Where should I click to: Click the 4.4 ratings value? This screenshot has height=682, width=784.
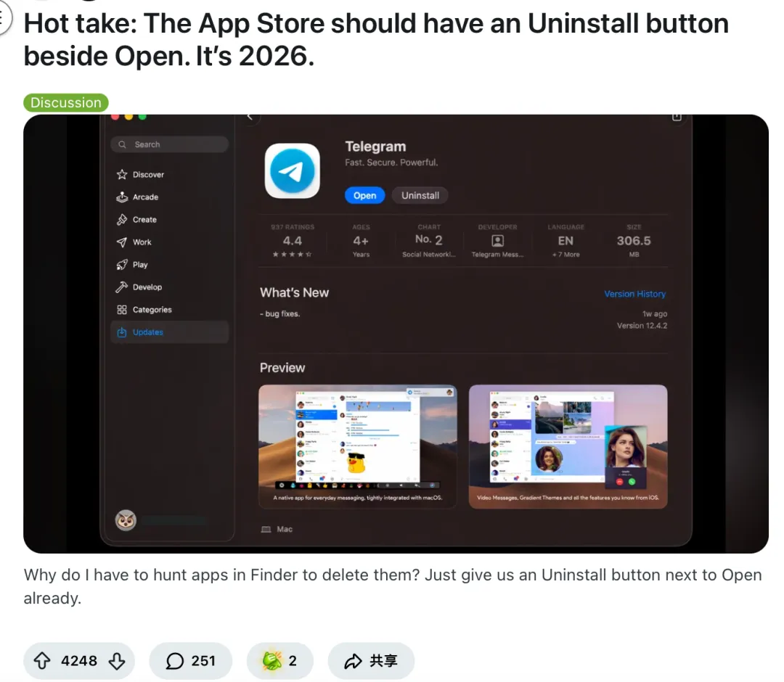coord(293,241)
